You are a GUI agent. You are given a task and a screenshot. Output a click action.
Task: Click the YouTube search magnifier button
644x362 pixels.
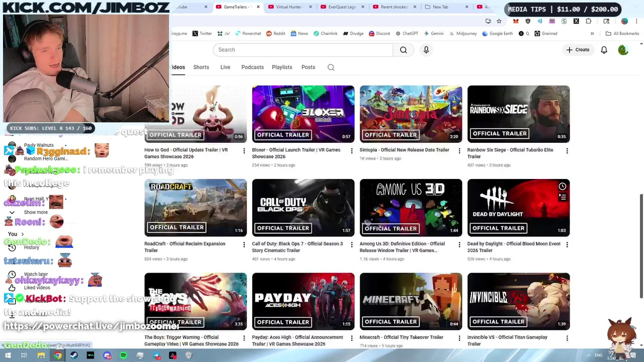403,50
